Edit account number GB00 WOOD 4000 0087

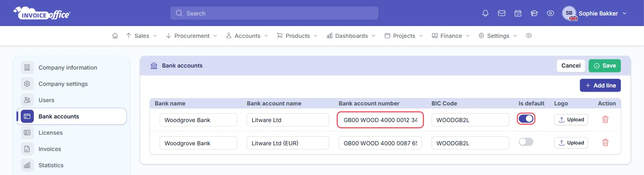380,143
